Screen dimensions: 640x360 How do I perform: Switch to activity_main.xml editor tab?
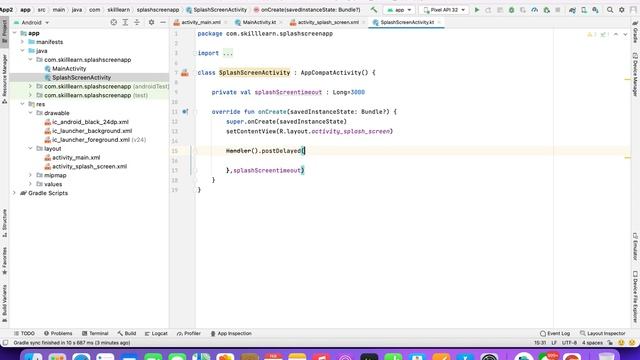(199, 22)
